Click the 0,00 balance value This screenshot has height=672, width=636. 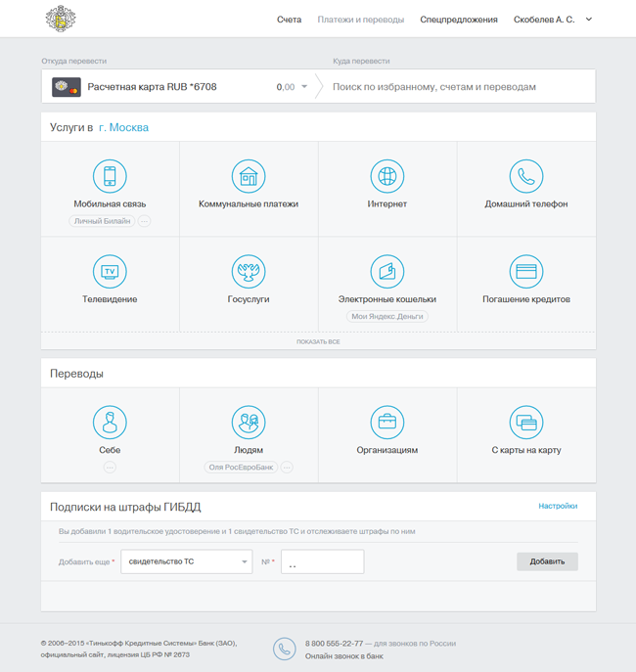pyautogui.click(x=286, y=87)
